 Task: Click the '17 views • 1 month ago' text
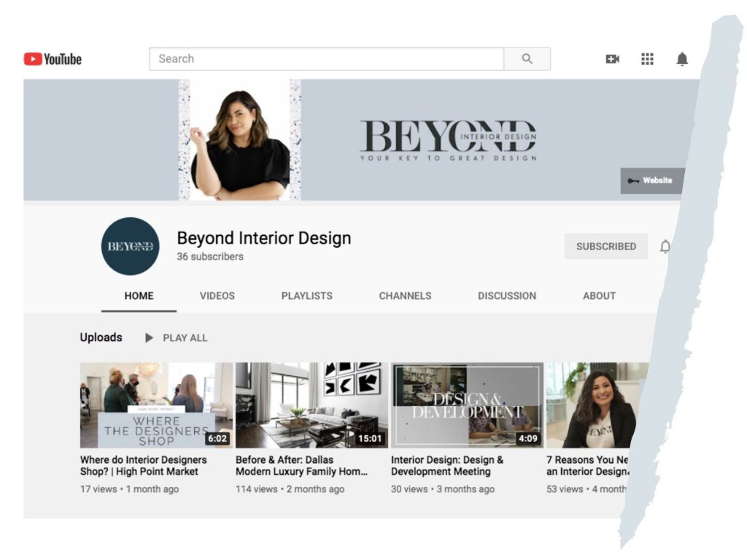click(x=130, y=489)
